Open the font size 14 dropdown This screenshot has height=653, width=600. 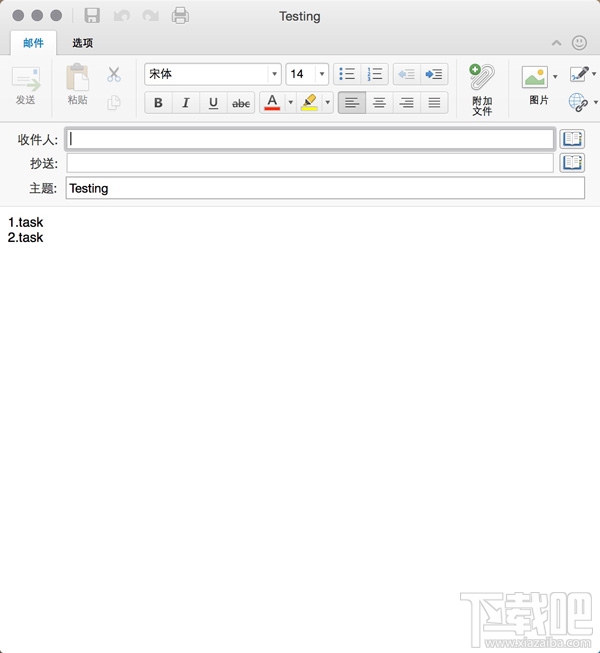pyautogui.click(x=322, y=74)
